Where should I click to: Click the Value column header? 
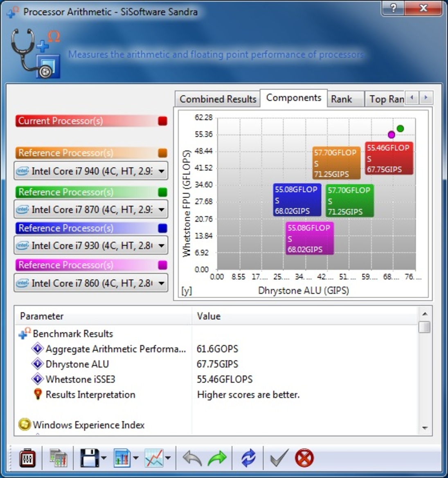point(304,316)
